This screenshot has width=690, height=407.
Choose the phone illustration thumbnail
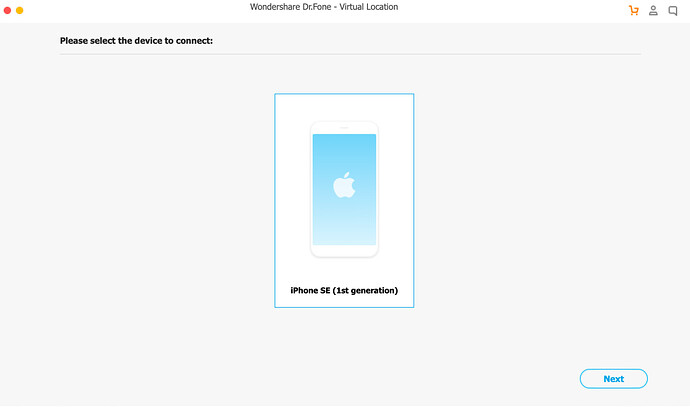pos(344,189)
